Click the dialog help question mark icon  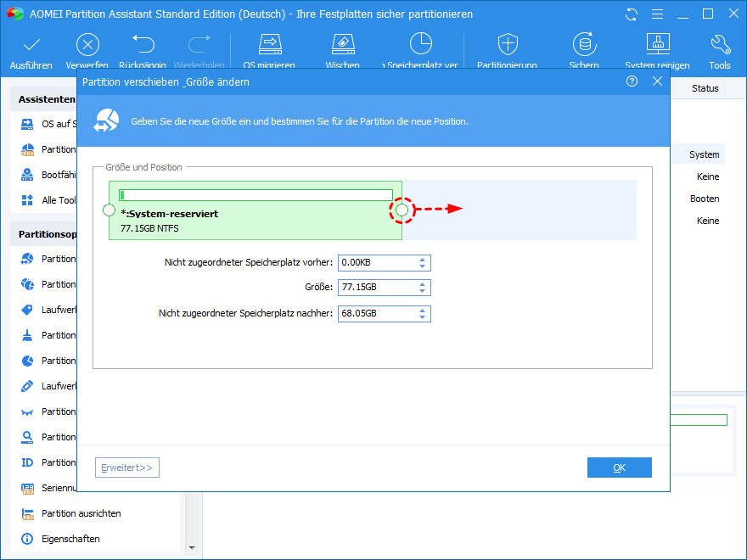tap(632, 81)
